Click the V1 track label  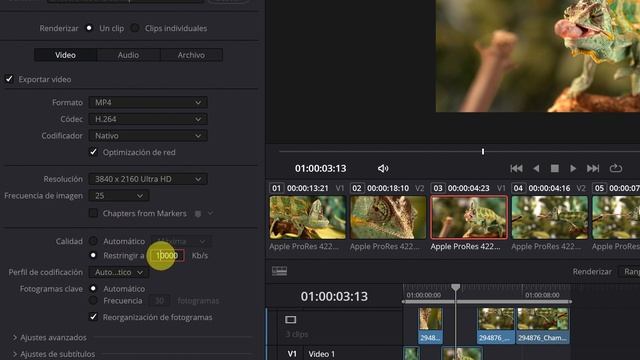click(x=292, y=354)
